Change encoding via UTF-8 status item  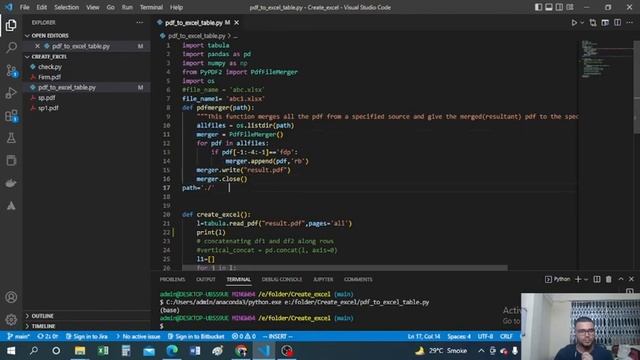(x=485, y=337)
